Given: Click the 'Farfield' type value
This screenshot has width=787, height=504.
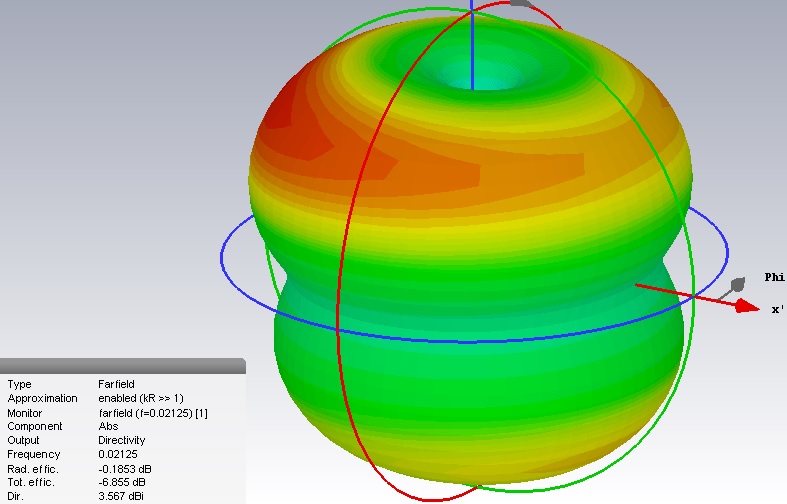Looking at the screenshot, I should tap(116, 384).
